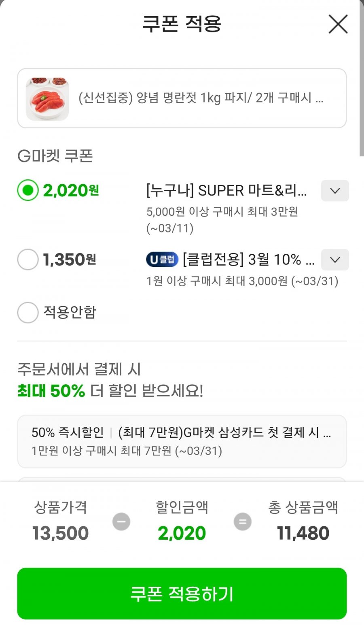The width and height of the screenshot is (364, 628).
Task: Tap the 총 상품금액 11,480 total
Action: (303, 533)
